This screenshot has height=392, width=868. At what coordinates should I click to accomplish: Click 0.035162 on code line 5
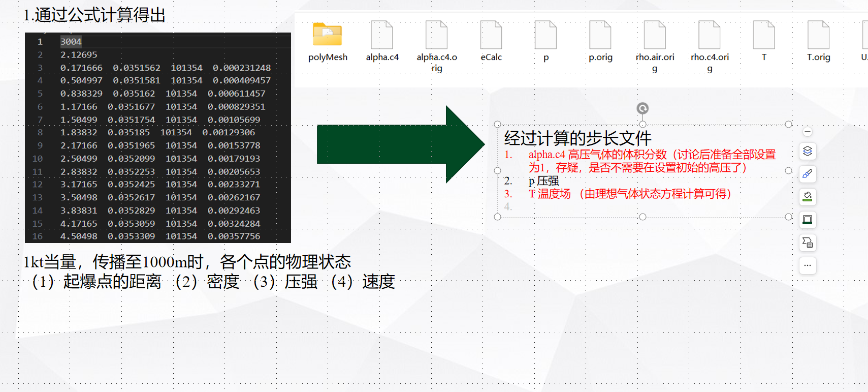click(134, 94)
